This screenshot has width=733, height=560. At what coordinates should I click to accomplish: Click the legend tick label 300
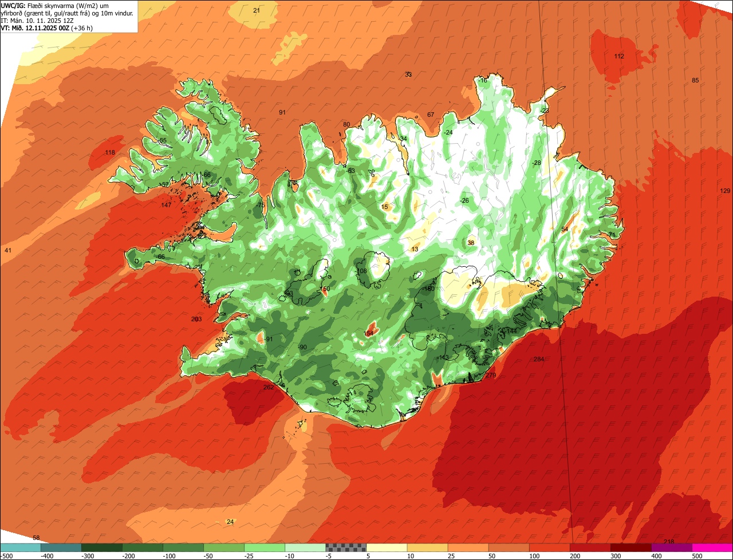tap(616, 555)
